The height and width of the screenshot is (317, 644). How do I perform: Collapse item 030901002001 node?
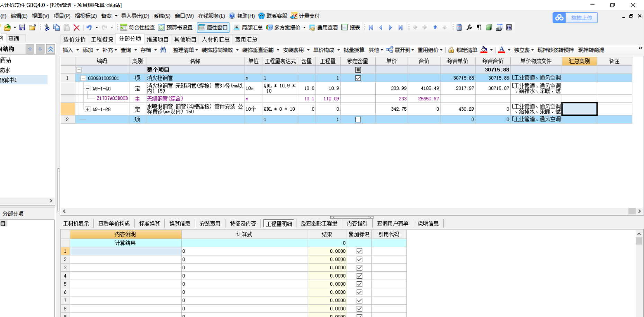(83, 78)
